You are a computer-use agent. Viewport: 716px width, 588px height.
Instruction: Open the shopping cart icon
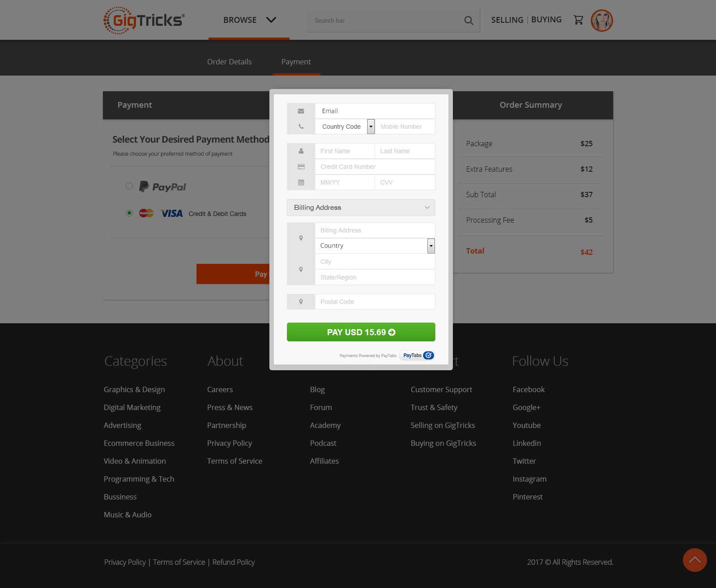point(578,20)
